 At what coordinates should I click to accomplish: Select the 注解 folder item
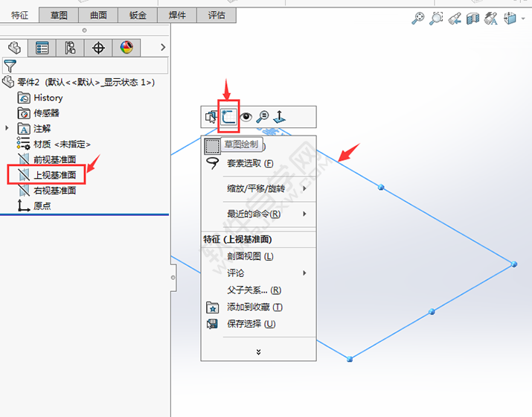[x=34, y=129]
